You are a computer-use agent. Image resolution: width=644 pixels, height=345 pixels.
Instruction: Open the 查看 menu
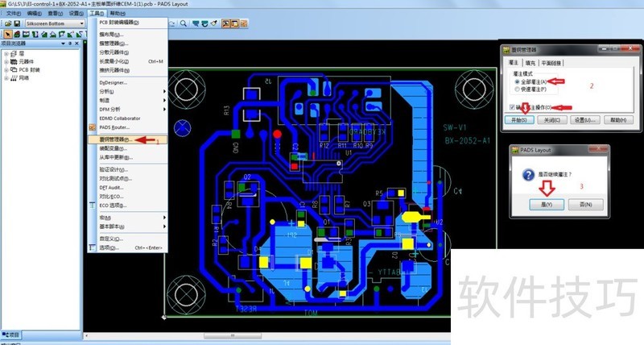coord(55,13)
